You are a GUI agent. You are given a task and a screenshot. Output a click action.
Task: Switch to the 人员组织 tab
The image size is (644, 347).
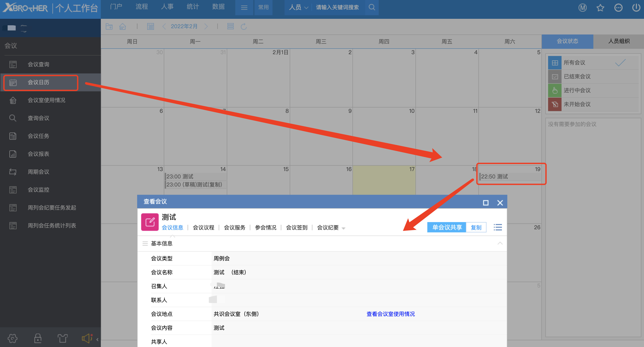[618, 41]
